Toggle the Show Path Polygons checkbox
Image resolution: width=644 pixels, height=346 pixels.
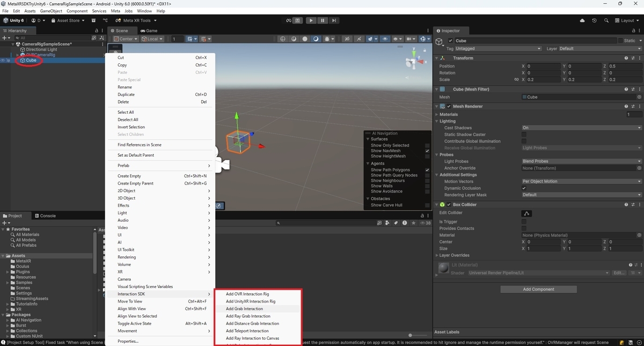[427, 170]
